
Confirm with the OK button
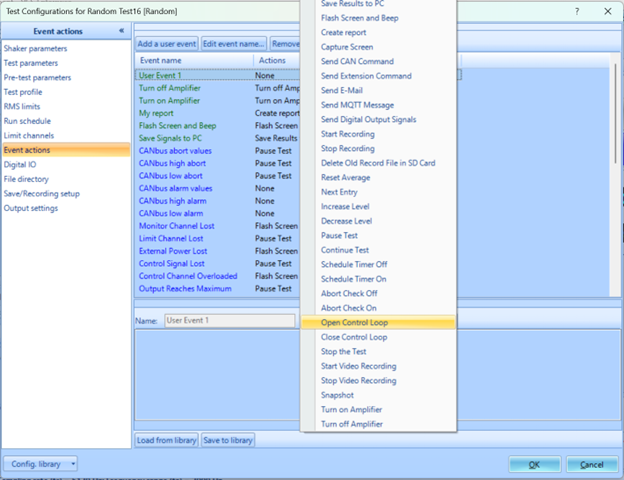(534, 464)
